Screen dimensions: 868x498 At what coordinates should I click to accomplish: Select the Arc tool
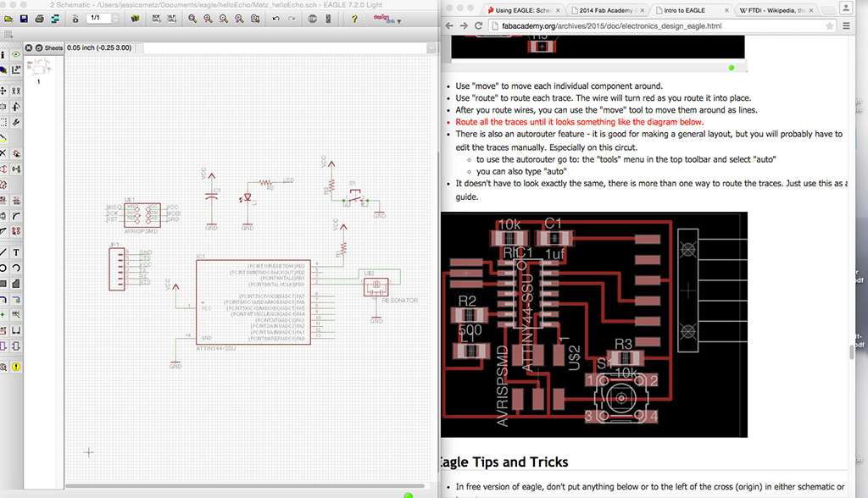pyautogui.click(x=16, y=268)
